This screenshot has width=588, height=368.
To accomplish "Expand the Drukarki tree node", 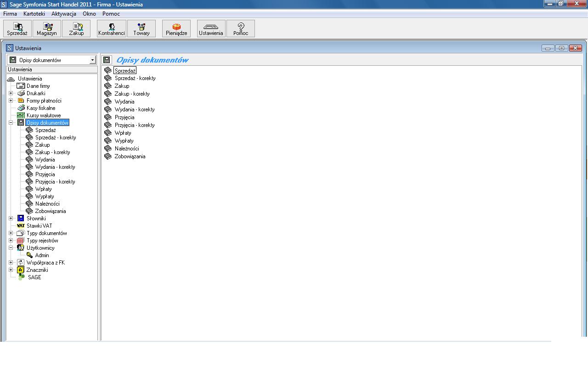I will coord(11,93).
